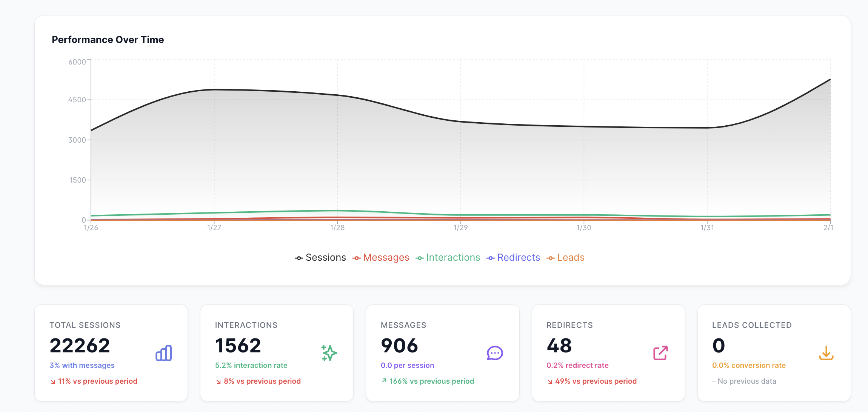
Task: Click the '5.2% interaction rate' text
Action: (x=251, y=365)
